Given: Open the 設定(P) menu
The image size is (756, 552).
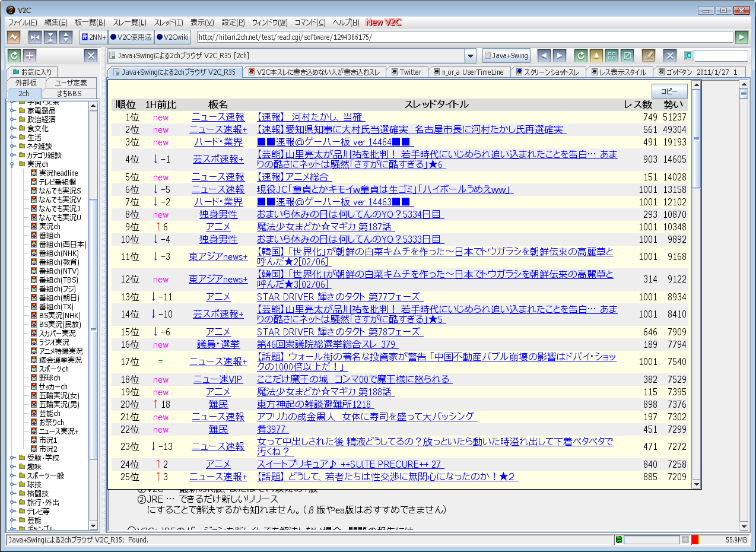Looking at the screenshot, I should (233, 23).
